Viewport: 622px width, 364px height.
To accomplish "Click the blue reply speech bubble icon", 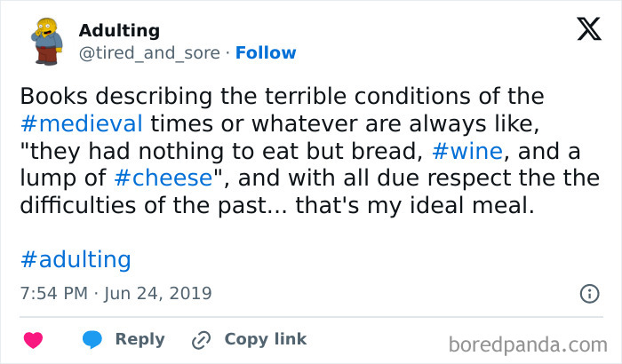I will click(x=92, y=339).
